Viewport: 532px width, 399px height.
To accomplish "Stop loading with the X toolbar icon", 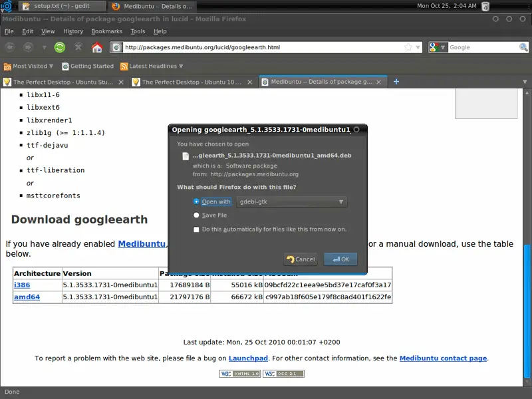I will pos(78,47).
